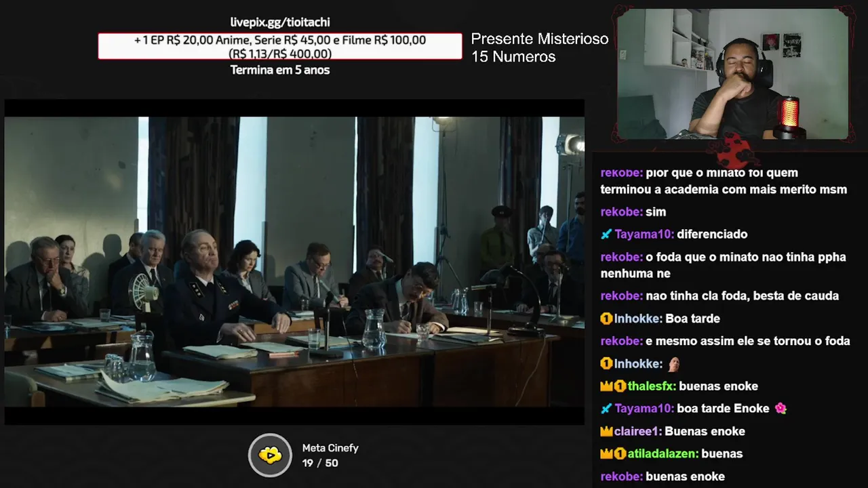Click the 'Meta Cinefy' label
Screen dimensions: 868x488
[x=330, y=448]
